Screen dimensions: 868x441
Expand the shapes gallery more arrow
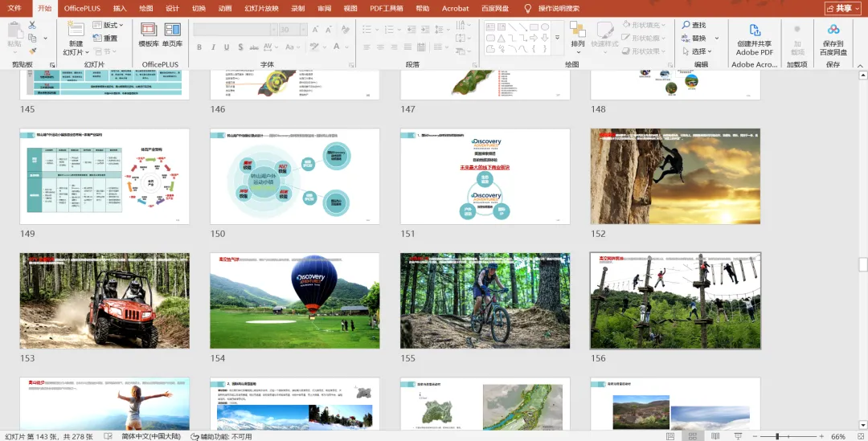pos(558,38)
